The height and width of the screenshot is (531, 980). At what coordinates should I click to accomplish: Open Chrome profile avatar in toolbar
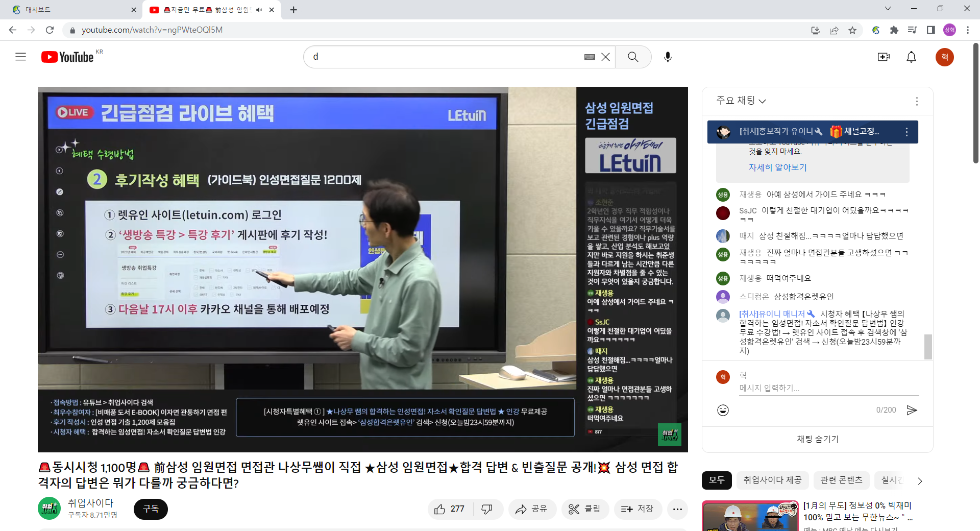(x=949, y=30)
